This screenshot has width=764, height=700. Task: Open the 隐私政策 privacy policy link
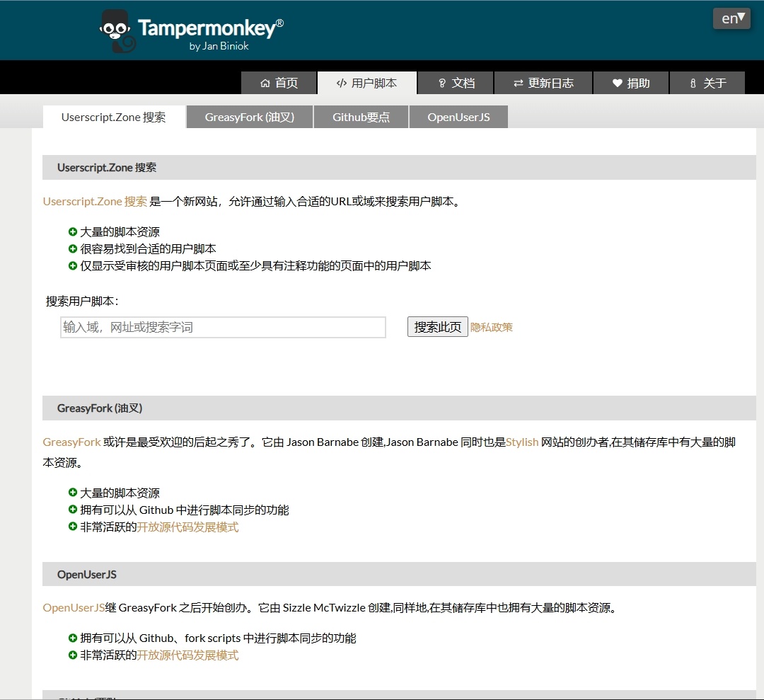491,327
